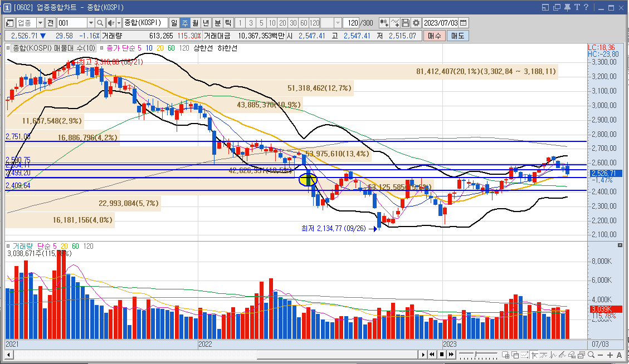Click the rewind double-left arrow button
The height and width of the screenshot is (364, 629).
point(432,355)
